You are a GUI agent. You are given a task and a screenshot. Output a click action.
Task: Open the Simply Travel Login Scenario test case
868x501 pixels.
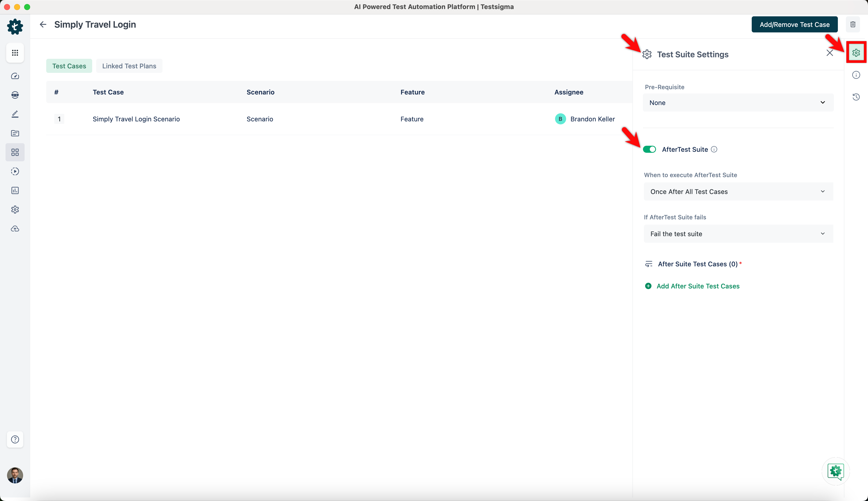point(136,119)
